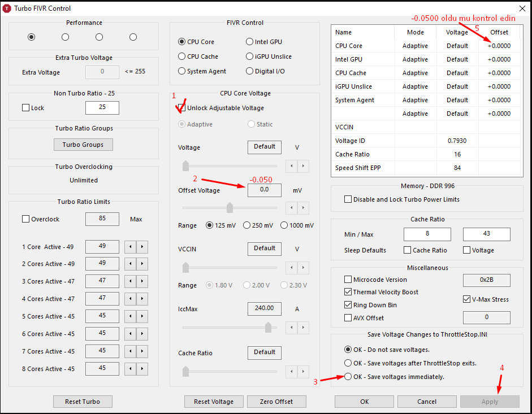Click the IccMax 240.00 field
The height and width of the screenshot is (414, 532).
coord(264,308)
